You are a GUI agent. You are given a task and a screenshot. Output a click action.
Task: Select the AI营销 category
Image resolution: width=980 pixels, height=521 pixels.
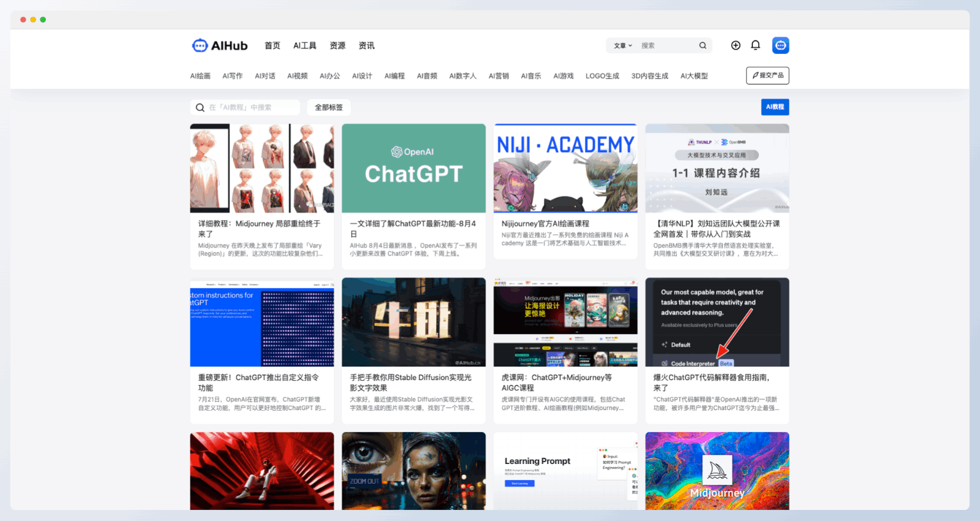point(499,76)
